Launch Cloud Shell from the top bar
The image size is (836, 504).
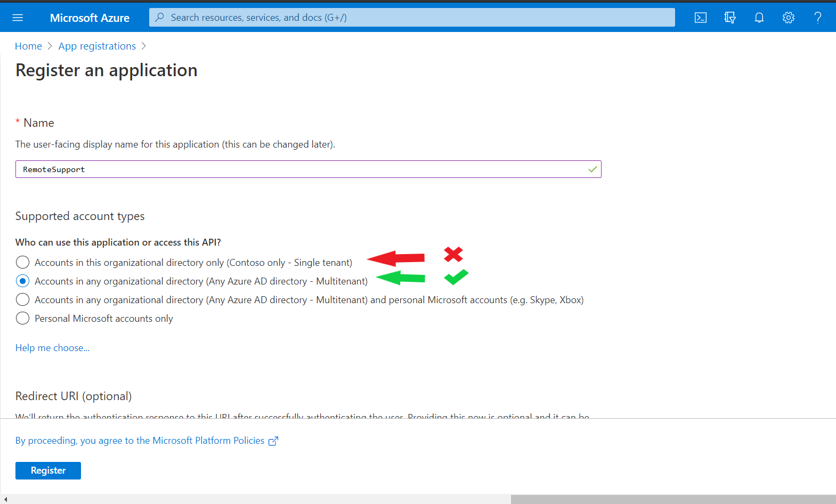point(701,18)
